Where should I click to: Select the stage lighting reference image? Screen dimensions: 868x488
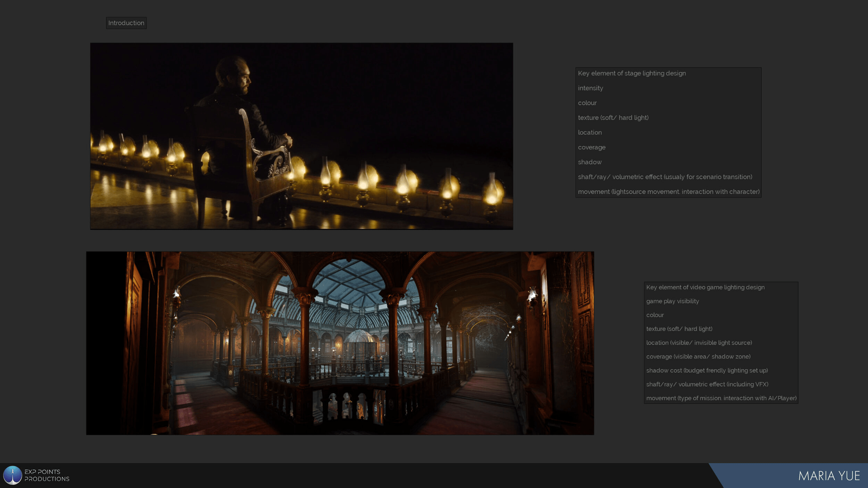[x=301, y=135]
